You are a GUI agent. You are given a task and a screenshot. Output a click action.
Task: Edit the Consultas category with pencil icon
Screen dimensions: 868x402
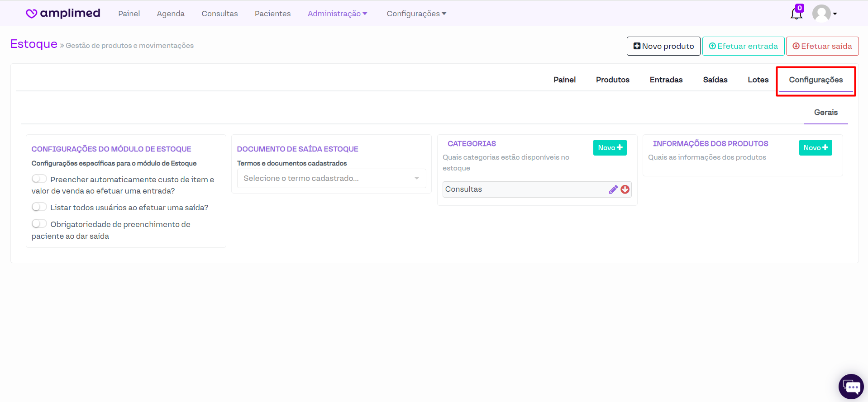(x=613, y=190)
